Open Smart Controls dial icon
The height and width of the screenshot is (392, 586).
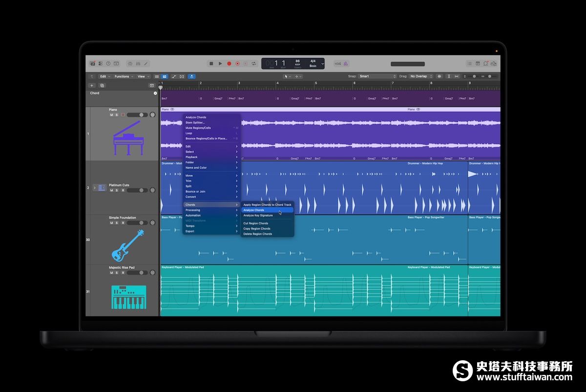pos(130,63)
